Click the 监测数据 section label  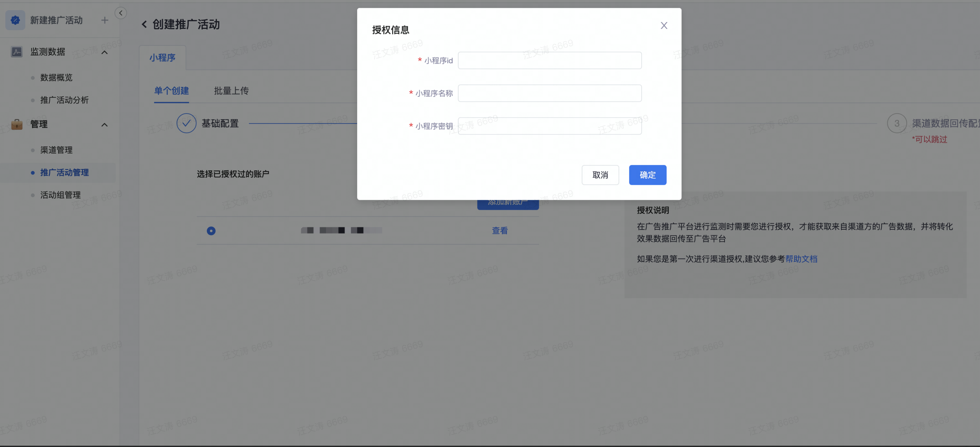click(x=48, y=51)
